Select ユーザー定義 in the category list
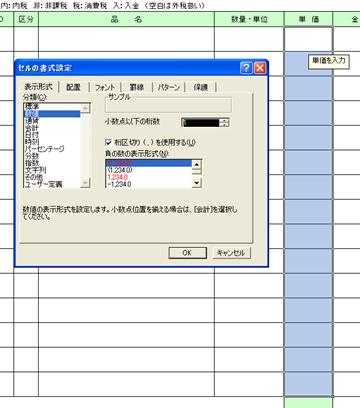360x408 pixels. pos(52,184)
